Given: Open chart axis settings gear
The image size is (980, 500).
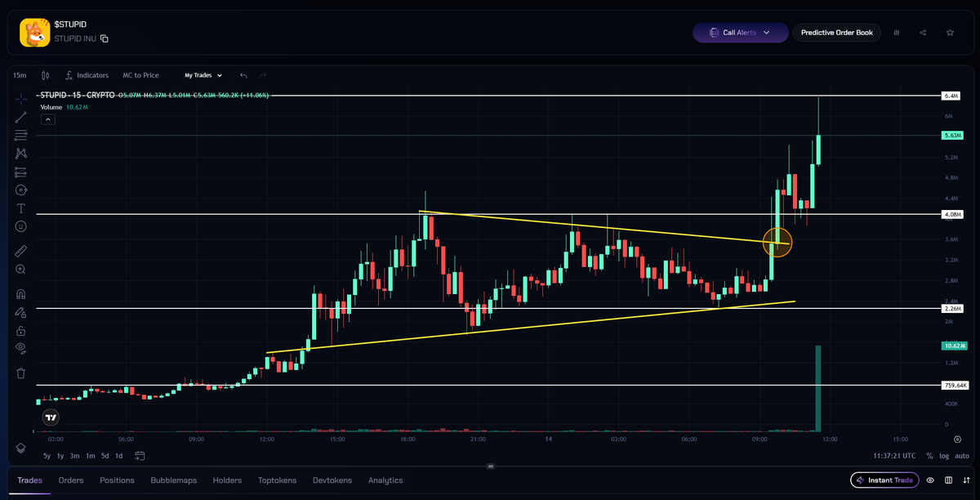Looking at the screenshot, I should (x=957, y=439).
